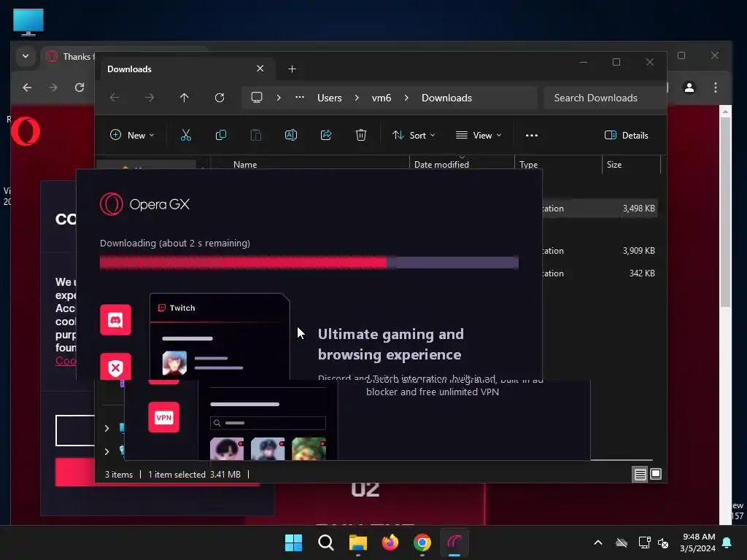Click the Copy icon in Explorer toolbar
The width and height of the screenshot is (747, 560).
click(220, 135)
